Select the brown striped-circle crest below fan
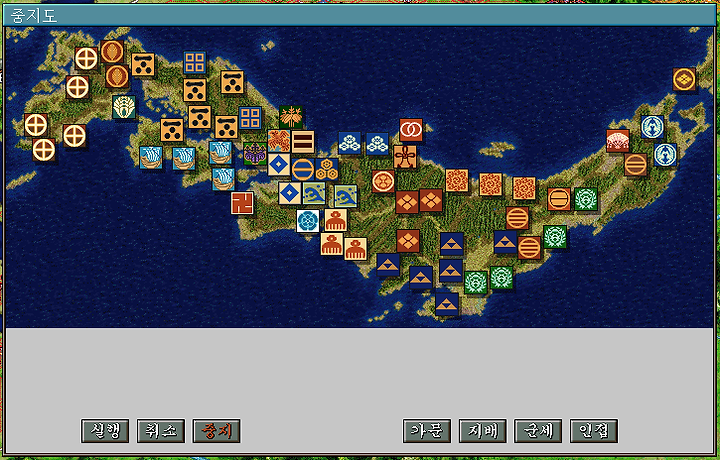Image resolution: width=720 pixels, height=460 pixels. click(636, 164)
